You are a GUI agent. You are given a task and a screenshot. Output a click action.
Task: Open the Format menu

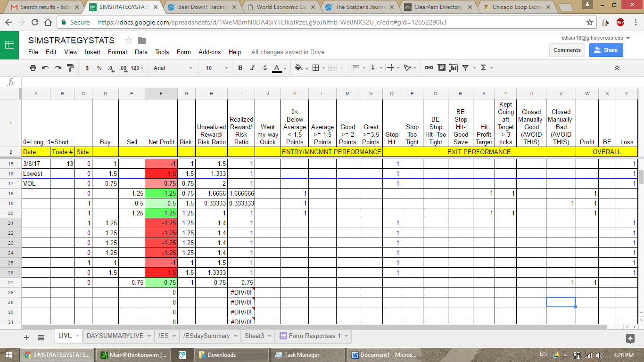click(117, 52)
